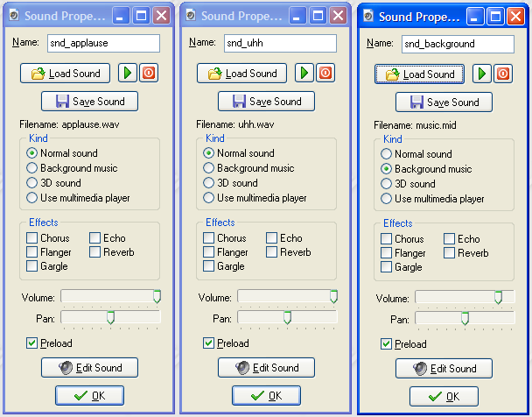Toggle Preload checkbox in snd_applause window
This screenshot has height=417, width=532.
coord(32,343)
